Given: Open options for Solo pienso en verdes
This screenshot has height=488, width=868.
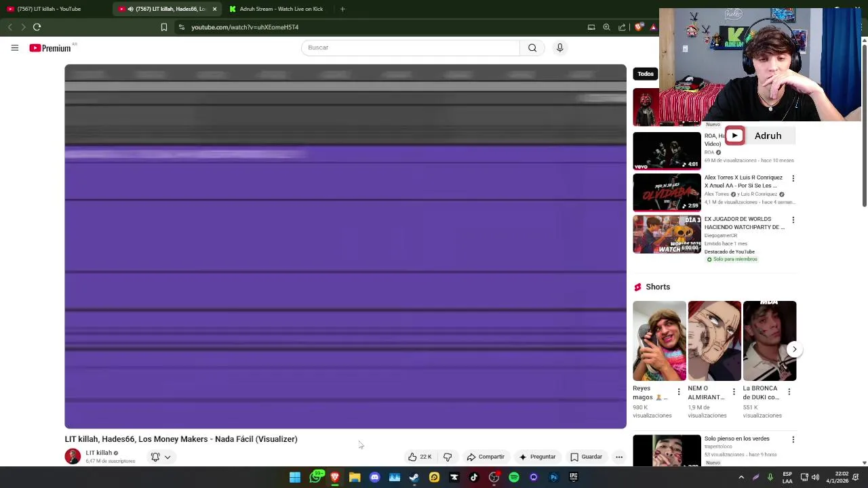Looking at the screenshot, I should pos(793,439).
